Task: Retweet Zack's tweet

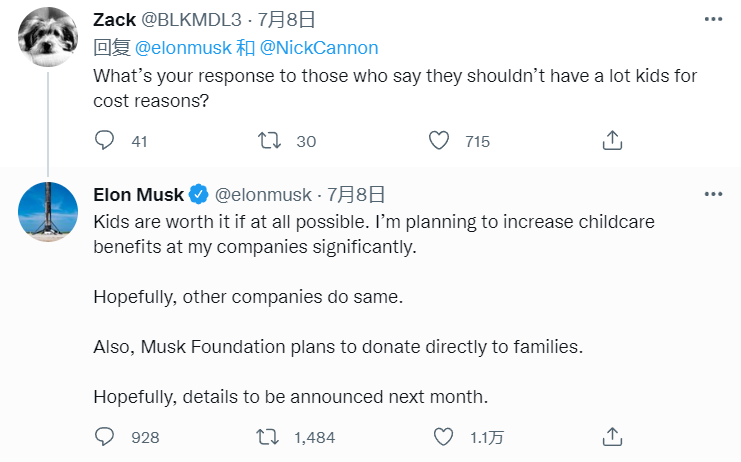Action: point(270,141)
